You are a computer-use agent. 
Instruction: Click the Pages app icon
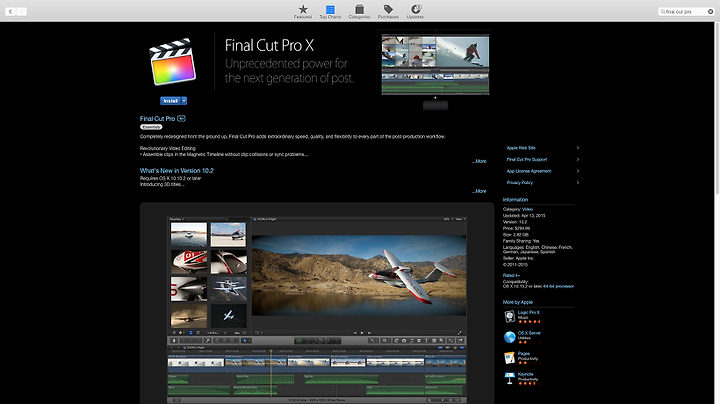click(509, 358)
